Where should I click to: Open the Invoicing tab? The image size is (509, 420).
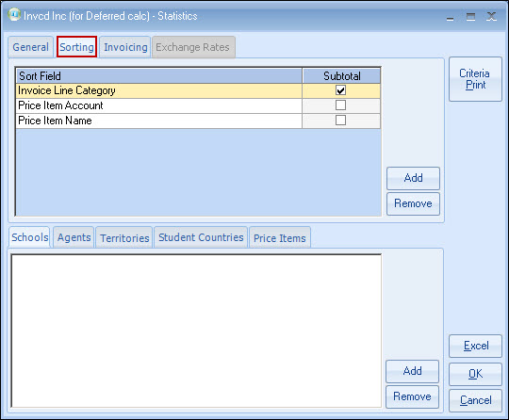click(x=125, y=47)
